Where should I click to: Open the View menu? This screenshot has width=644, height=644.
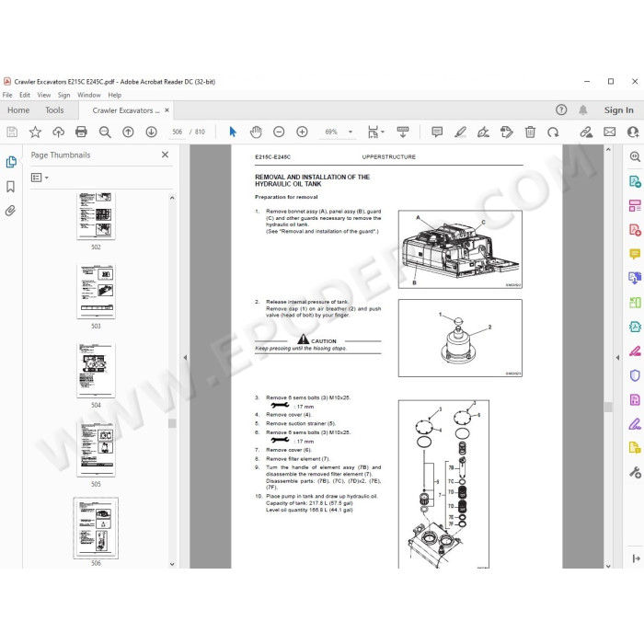point(44,95)
